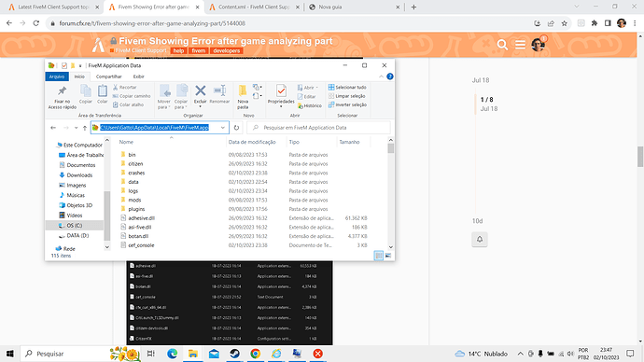The width and height of the screenshot is (644, 362).
Task: Open Microsoft Edge from the taskbar
Action: point(172,354)
